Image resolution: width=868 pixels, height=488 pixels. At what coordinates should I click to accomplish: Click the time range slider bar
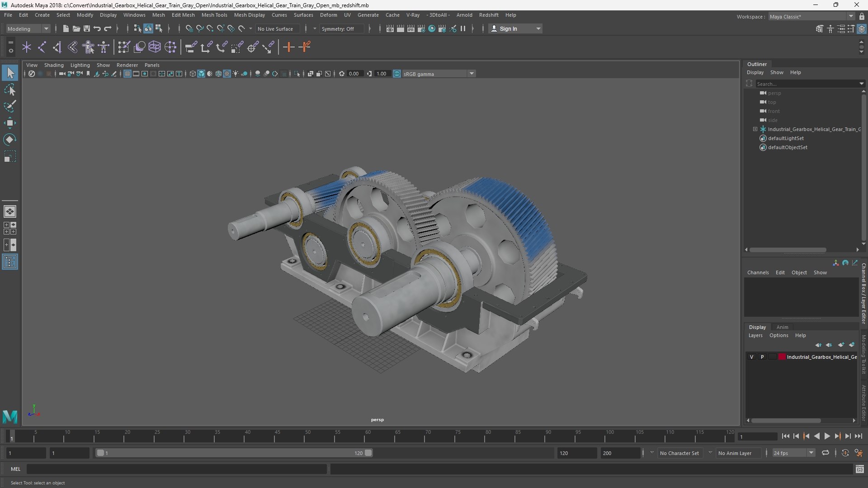234,453
